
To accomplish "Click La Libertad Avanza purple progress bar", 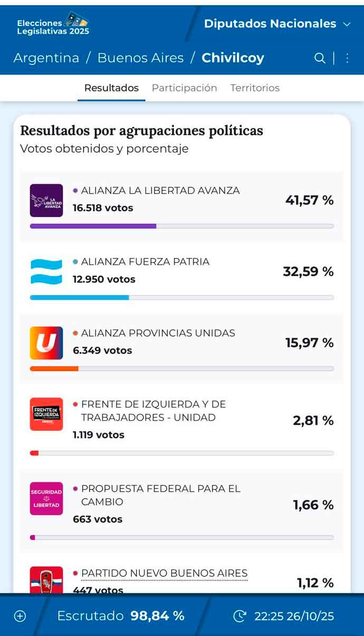I will tap(93, 226).
